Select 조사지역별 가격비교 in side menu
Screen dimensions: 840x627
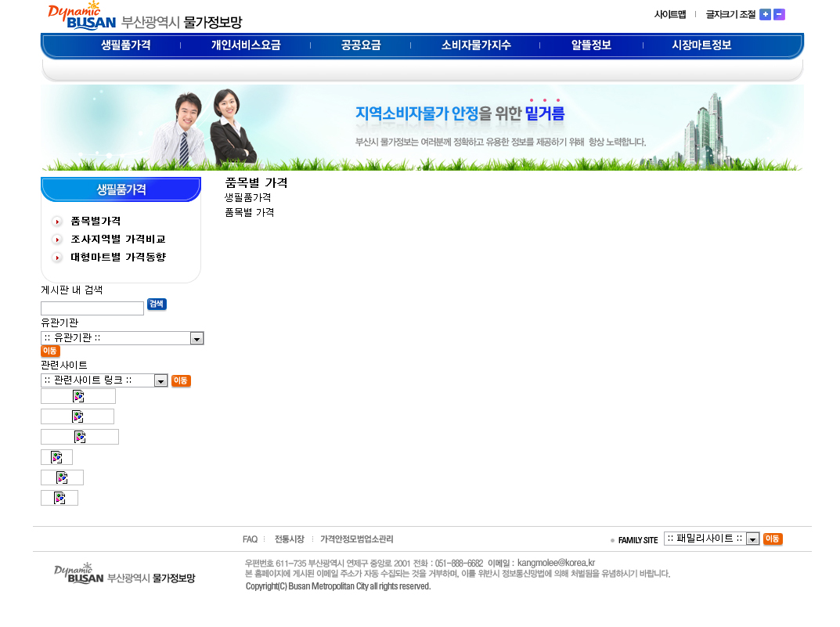click(118, 240)
